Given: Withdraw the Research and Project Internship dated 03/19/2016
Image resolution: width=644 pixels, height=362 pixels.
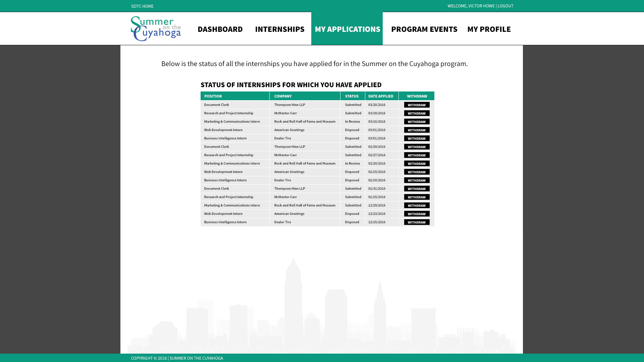Looking at the screenshot, I should click(x=417, y=113).
